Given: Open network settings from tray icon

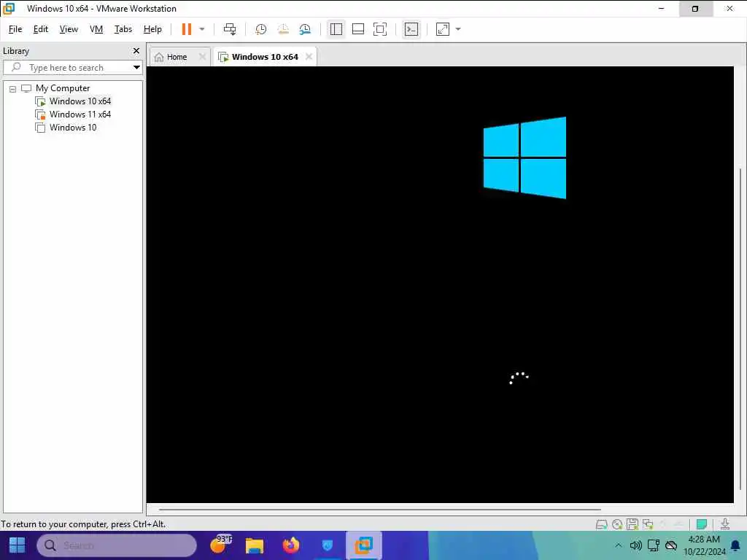Looking at the screenshot, I should 653,545.
